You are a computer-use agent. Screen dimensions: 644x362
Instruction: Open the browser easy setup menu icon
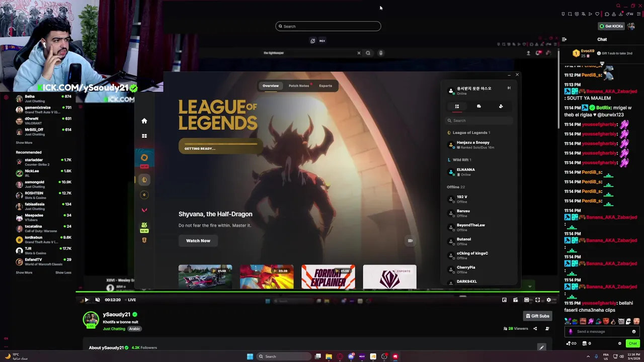[x=638, y=14]
